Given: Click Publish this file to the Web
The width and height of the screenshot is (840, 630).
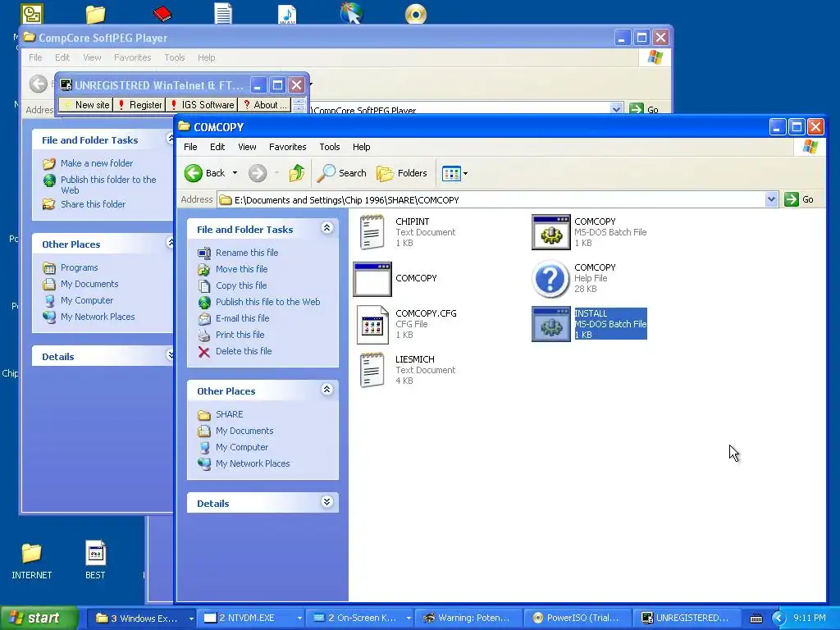Looking at the screenshot, I should click(x=268, y=302).
